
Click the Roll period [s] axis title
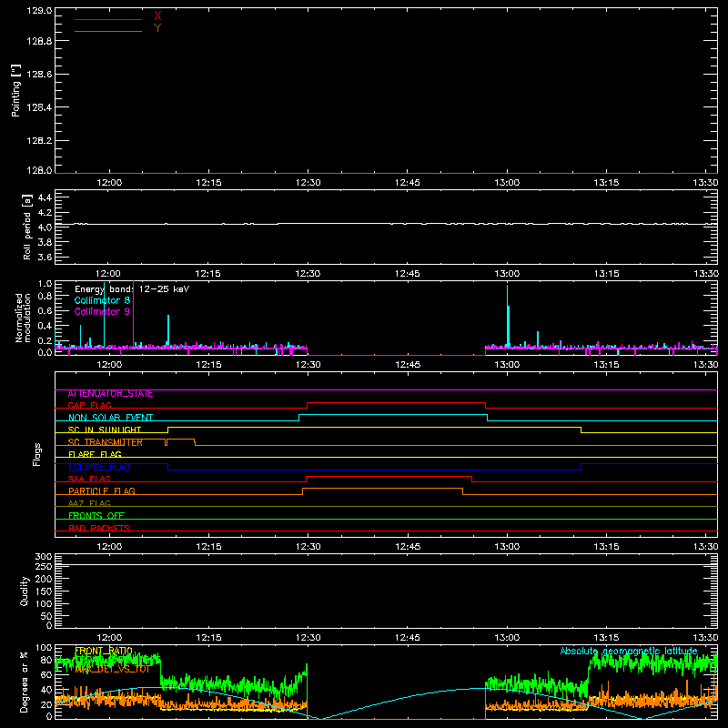click(27, 227)
